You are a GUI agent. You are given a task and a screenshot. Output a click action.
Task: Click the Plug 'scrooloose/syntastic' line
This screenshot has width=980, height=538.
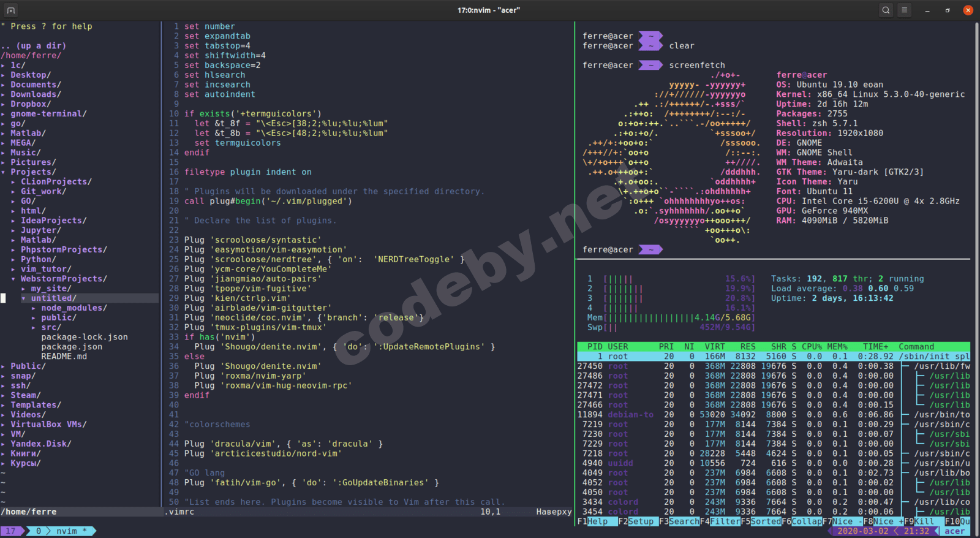pyautogui.click(x=253, y=240)
